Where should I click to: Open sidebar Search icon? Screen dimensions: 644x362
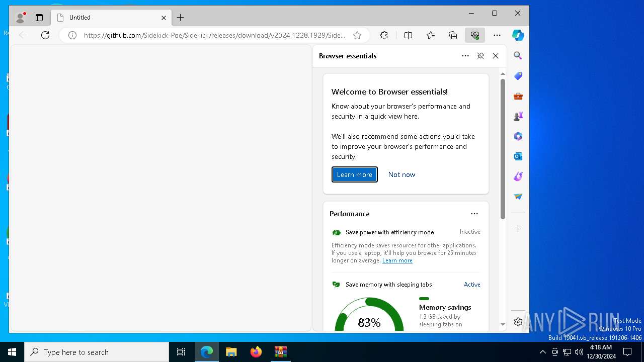[x=518, y=56]
